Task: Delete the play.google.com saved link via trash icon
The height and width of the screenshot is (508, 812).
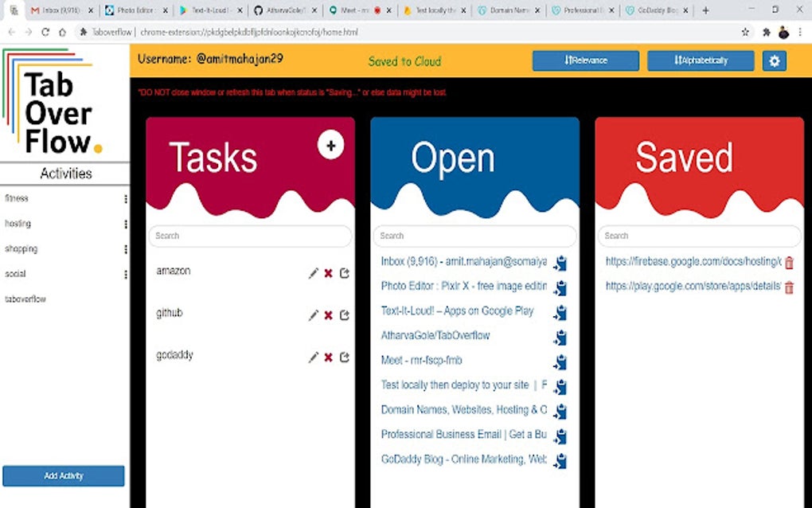Action: click(x=788, y=287)
